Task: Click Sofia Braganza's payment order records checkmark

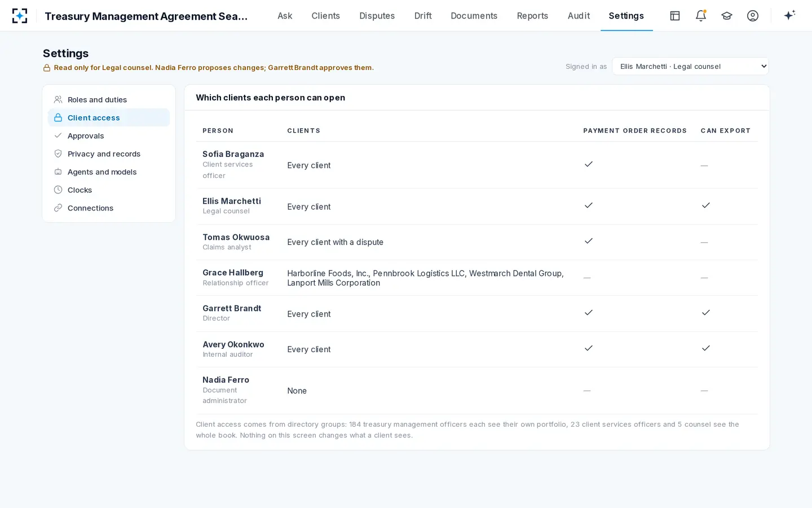Action: [589, 164]
